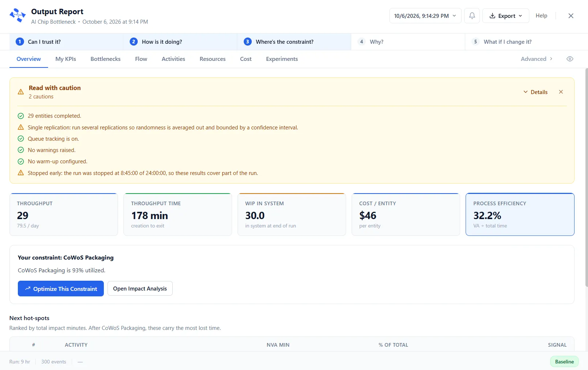Image resolution: width=588 pixels, height=370 pixels.
Task: Select the Cost / Entity card
Action: click(x=406, y=214)
